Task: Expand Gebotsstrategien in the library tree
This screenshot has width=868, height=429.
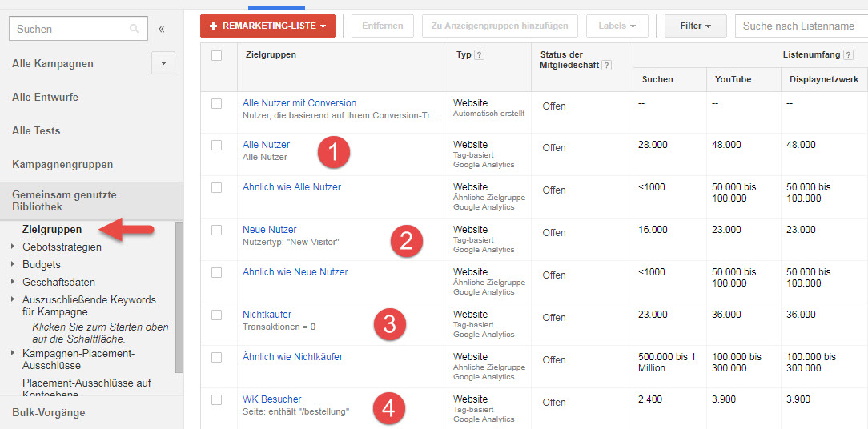Action: point(13,247)
